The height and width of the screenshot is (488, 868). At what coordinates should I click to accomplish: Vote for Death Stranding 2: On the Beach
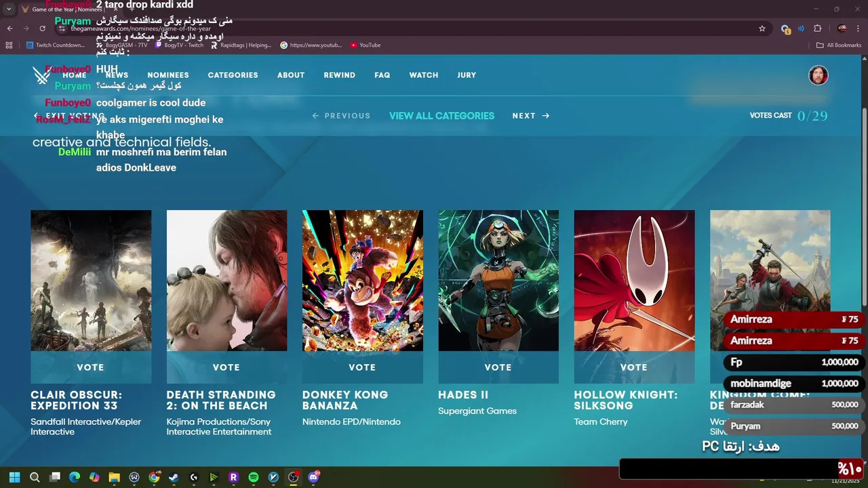click(x=226, y=367)
